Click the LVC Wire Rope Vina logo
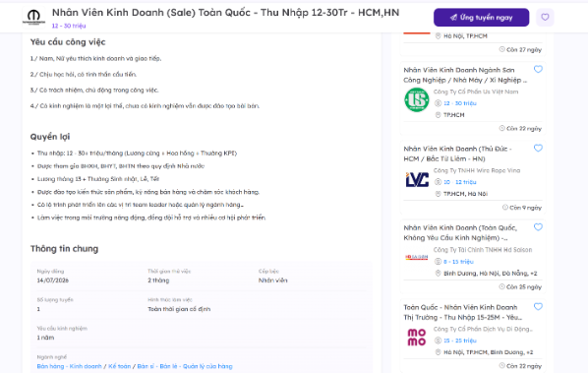 click(417, 179)
